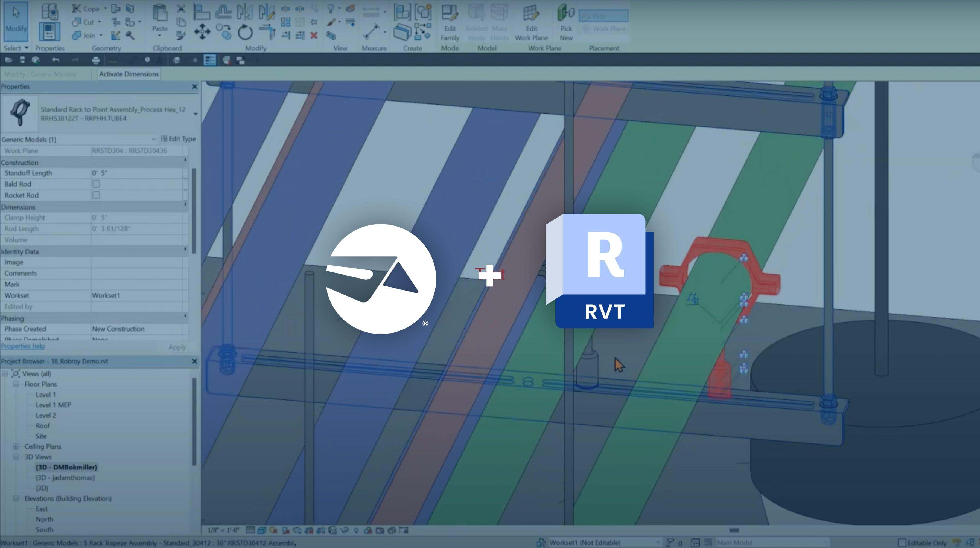Image resolution: width=980 pixels, height=548 pixels.
Task: Click the Undo icon in Quick Access Toolbar
Action: click(56, 60)
